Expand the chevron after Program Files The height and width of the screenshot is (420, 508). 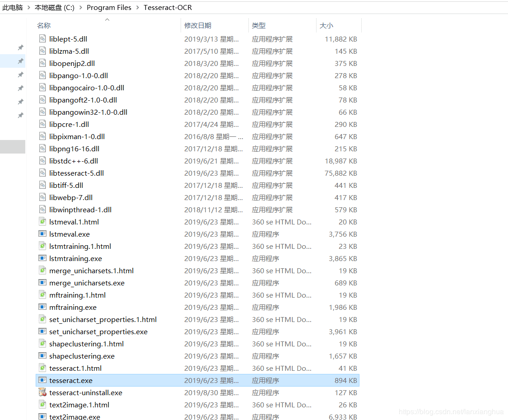[138, 8]
